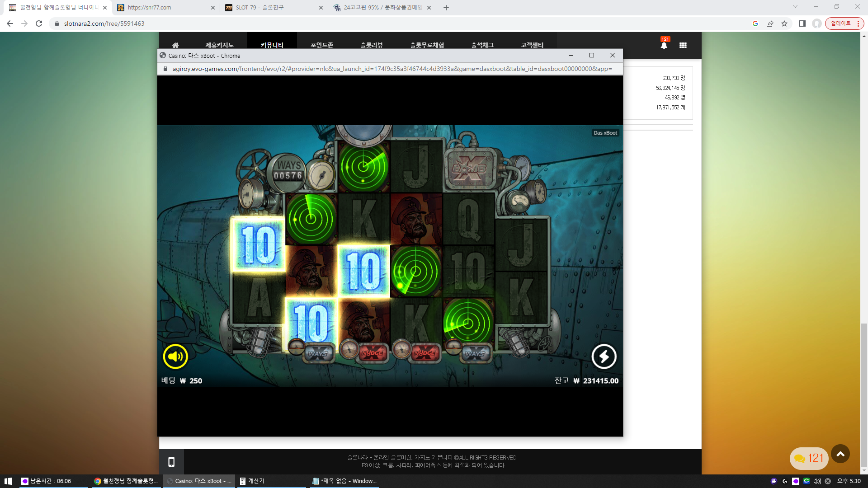Click the lightning bolt spin button
Image resolution: width=868 pixels, height=488 pixels.
pyautogui.click(x=604, y=357)
